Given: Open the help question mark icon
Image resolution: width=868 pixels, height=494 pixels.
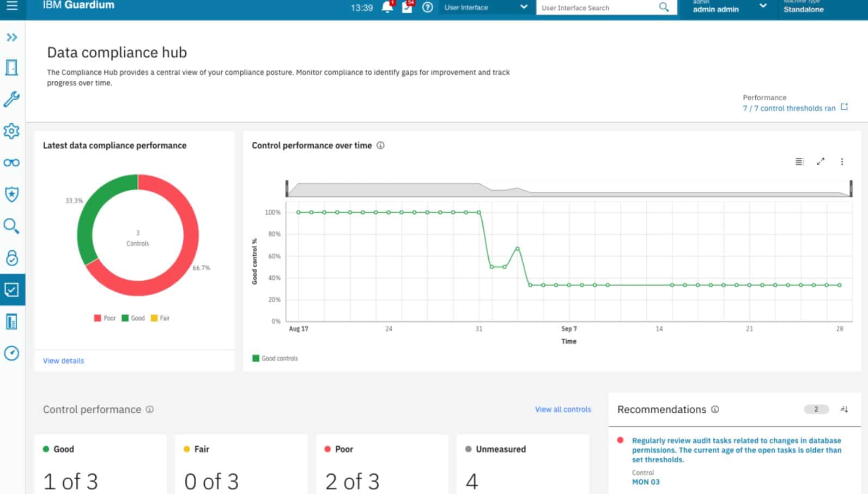Looking at the screenshot, I should pos(428,7).
